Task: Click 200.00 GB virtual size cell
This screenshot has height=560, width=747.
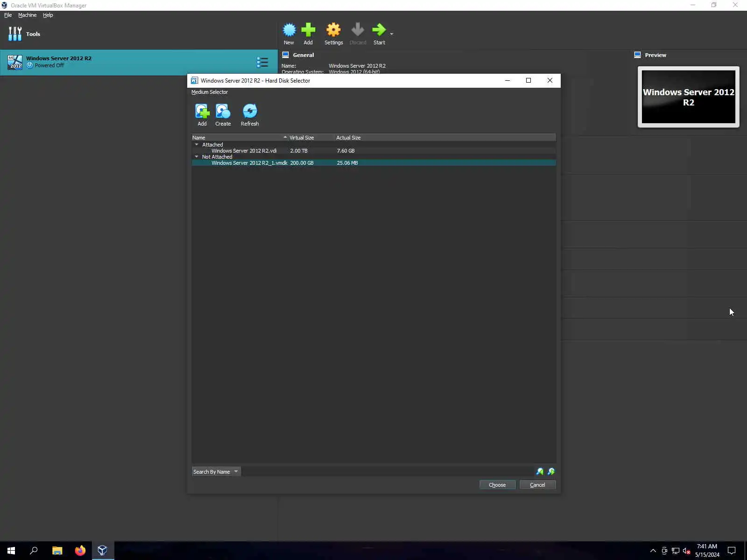Action: click(x=302, y=163)
